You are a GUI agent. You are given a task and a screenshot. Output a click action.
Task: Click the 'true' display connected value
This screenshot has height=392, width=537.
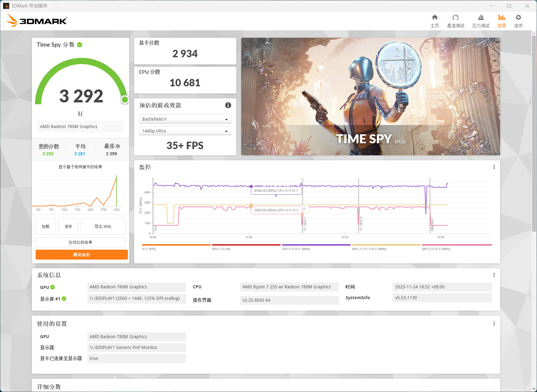(x=137, y=358)
